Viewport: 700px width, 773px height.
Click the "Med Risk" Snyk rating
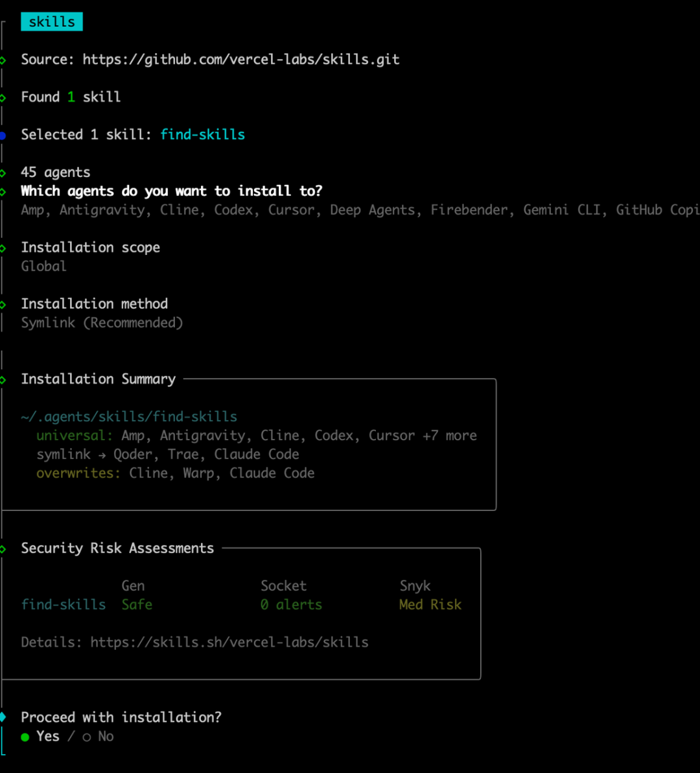[x=430, y=605]
